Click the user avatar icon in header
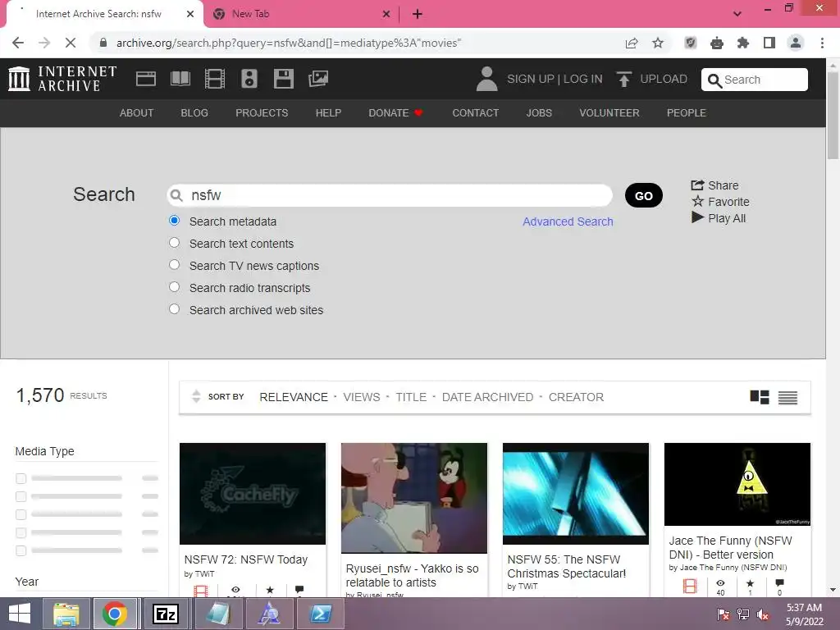 pos(486,79)
